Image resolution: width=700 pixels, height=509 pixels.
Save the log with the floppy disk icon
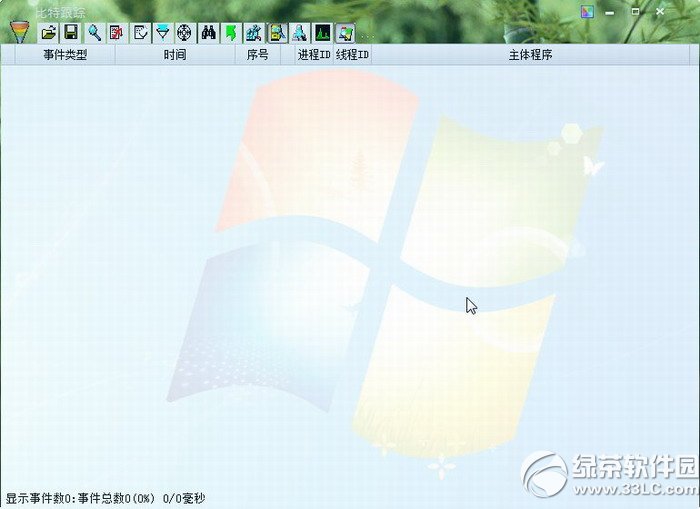[71, 33]
